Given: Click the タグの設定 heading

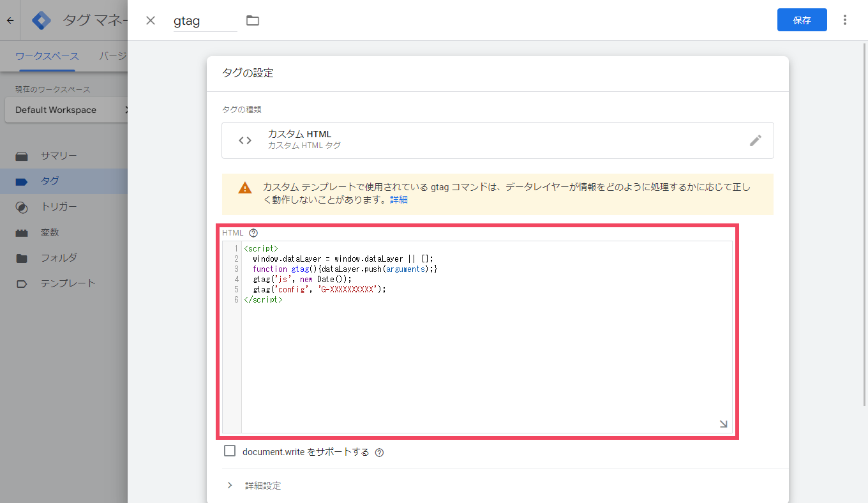Looking at the screenshot, I should (248, 73).
